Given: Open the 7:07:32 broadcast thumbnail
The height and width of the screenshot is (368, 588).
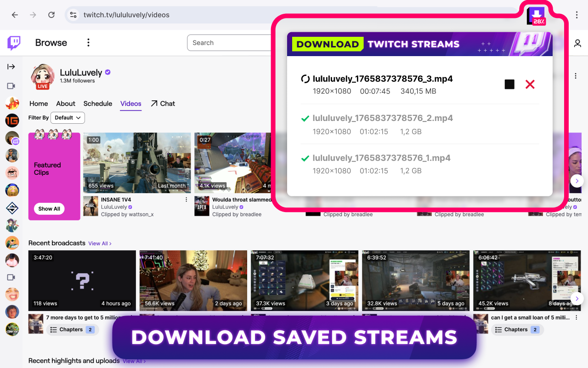Looking at the screenshot, I should click(x=305, y=281).
